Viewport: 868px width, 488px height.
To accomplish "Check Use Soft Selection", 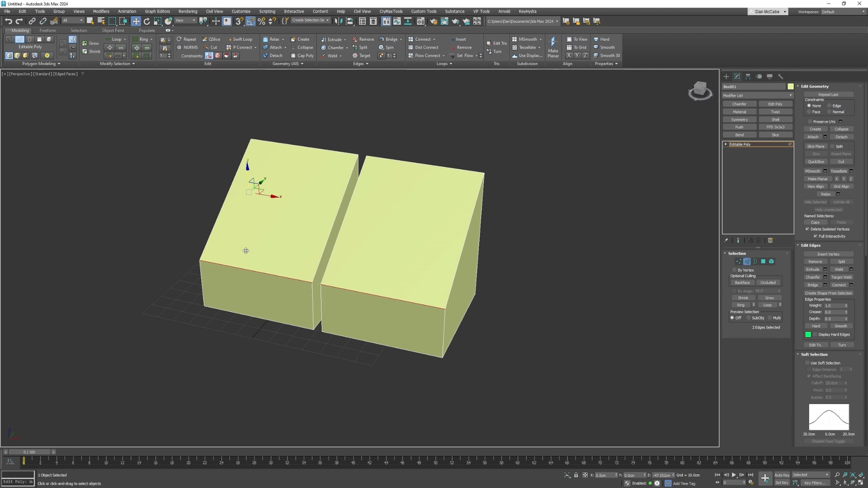I will (807, 363).
